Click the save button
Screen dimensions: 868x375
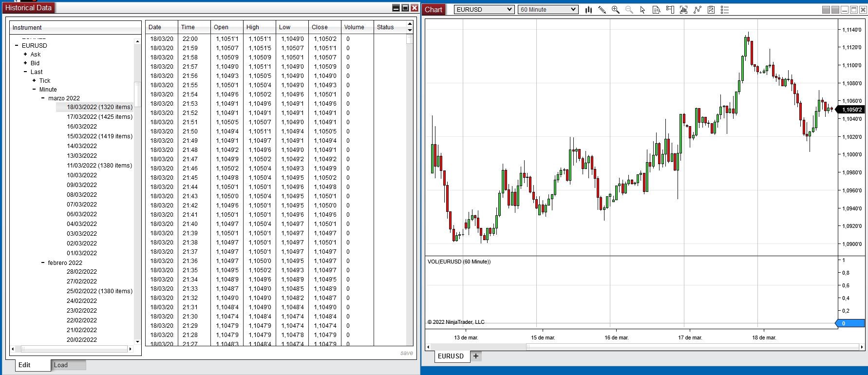[407, 353]
